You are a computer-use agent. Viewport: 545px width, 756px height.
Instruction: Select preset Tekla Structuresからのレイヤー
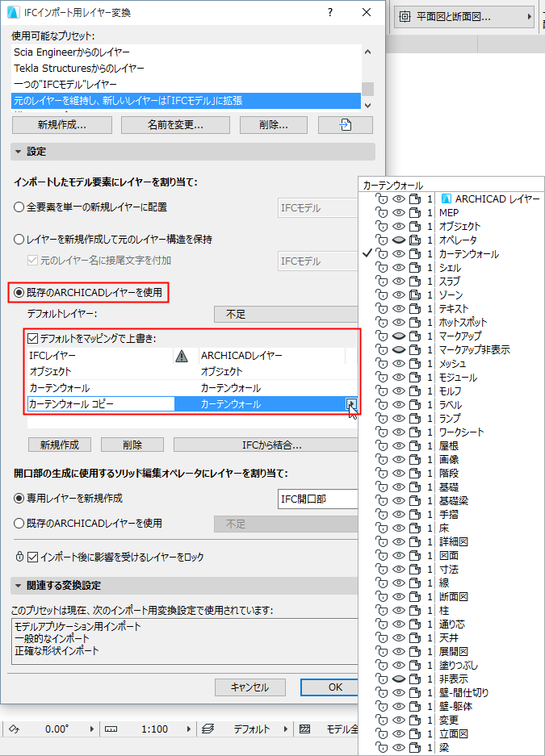pos(186,68)
